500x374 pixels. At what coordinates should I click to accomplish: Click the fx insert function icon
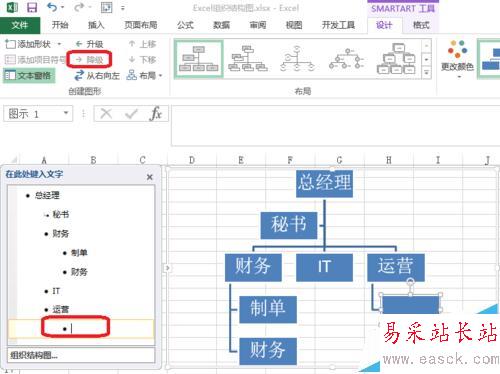pos(156,114)
